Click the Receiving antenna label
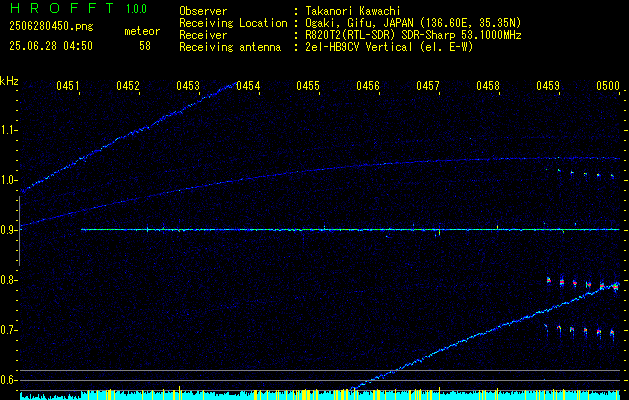 pyautogui.click(x=230, y=47)
